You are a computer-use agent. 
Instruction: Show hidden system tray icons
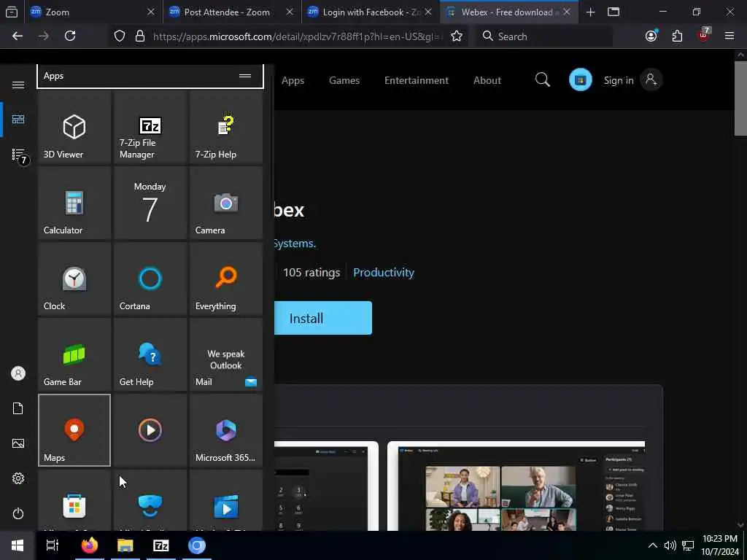[653, 545]
